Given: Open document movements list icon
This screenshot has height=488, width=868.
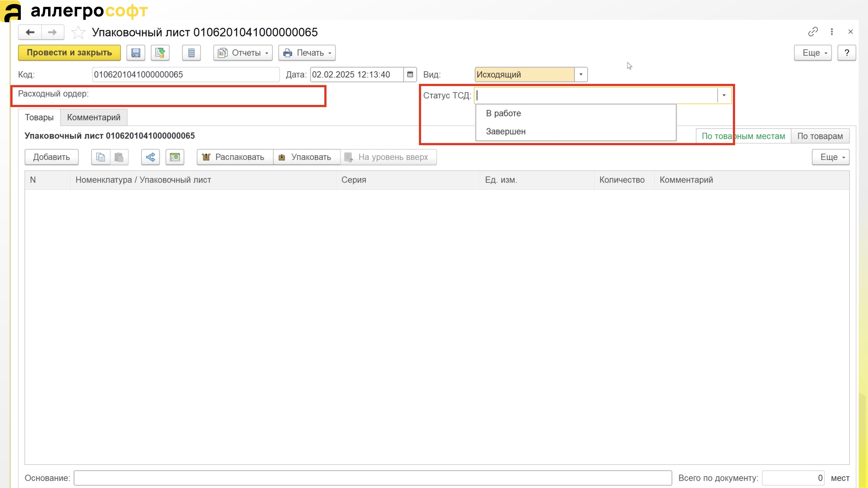Looking at the screenshot, I should (x=191, y=53).
